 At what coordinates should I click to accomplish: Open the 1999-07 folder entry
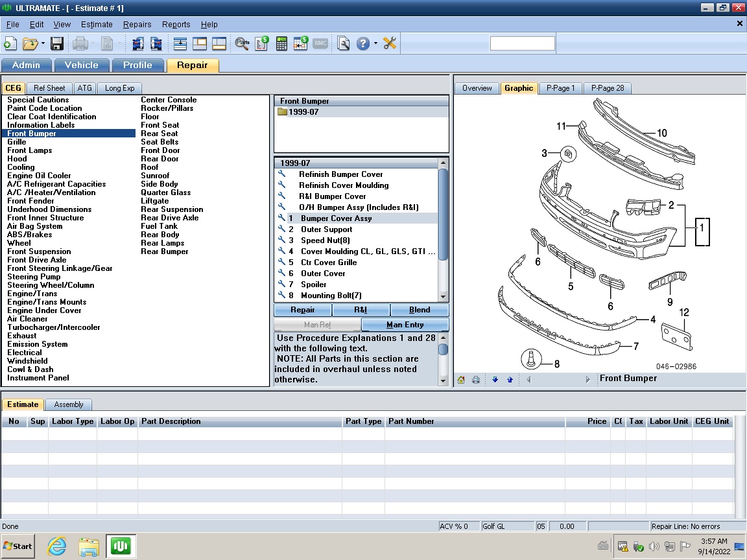(303, 112)
